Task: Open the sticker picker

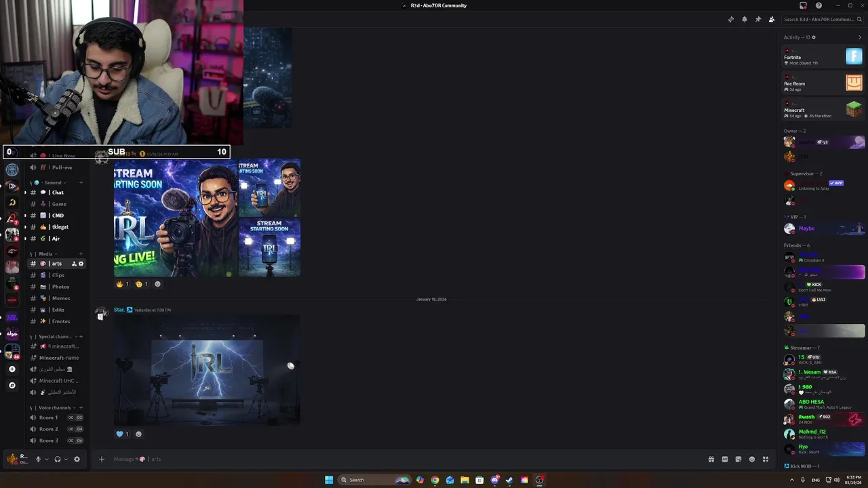Action: (x=738, y=459)
